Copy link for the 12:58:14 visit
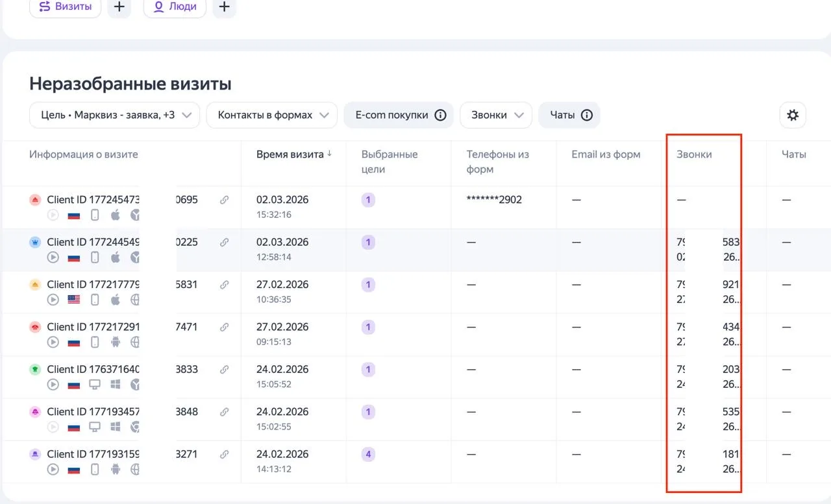This screenshot has height=504, width=831. [224, 243]
